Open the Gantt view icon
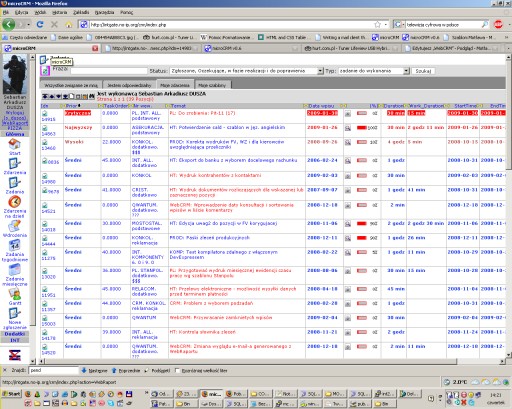512x409 pixels. pyautogui.click(x=15, y=294)
